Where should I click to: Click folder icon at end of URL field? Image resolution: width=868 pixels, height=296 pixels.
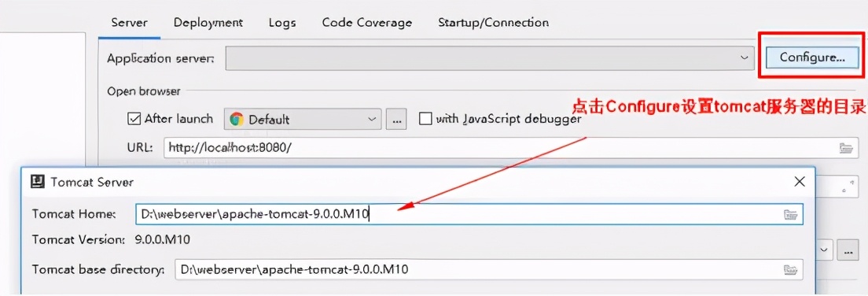[x=845, y=148]
